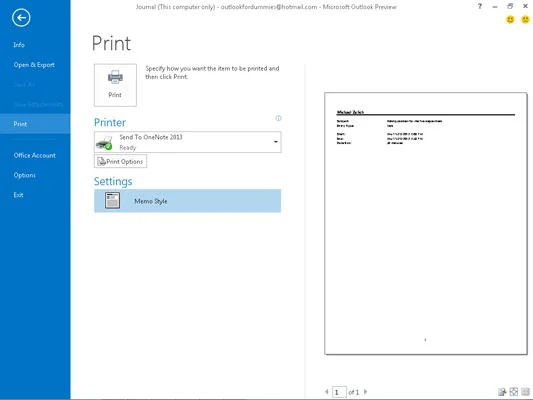Click the page number input field

(339, 392)
